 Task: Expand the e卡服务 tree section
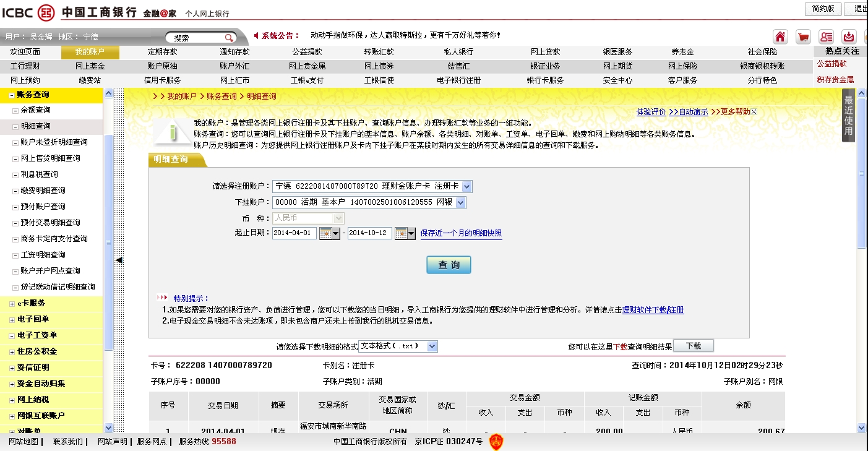tap(12, 303)
